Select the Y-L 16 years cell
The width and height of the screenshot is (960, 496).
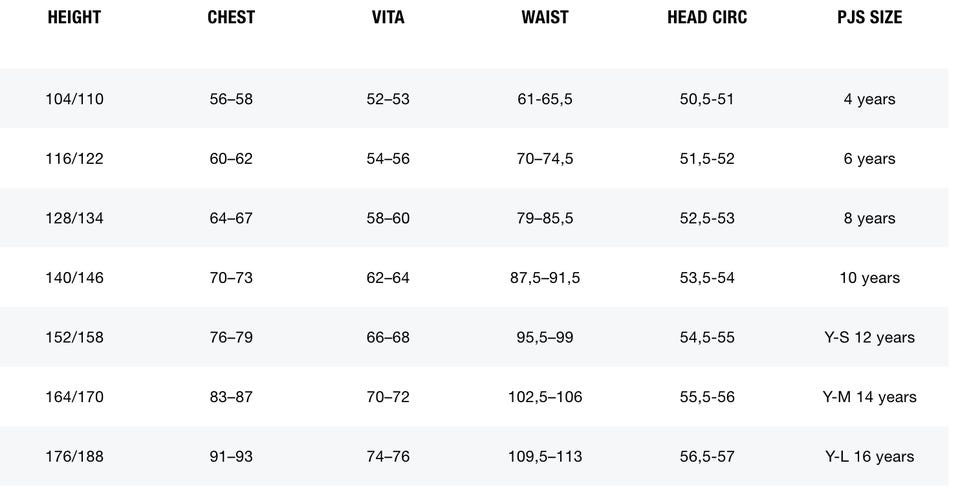[x=869, y=456]
